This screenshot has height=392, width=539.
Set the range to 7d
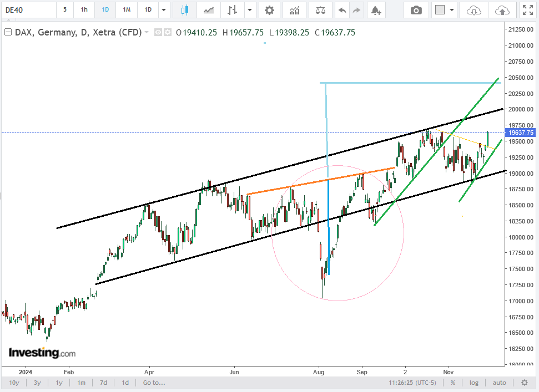tap(103, 383)
